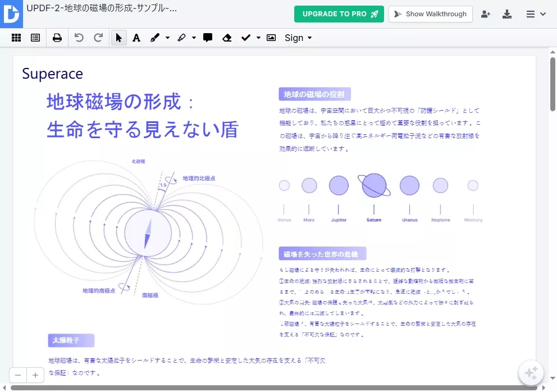Zoom out using the minus control

pos(17,375)
